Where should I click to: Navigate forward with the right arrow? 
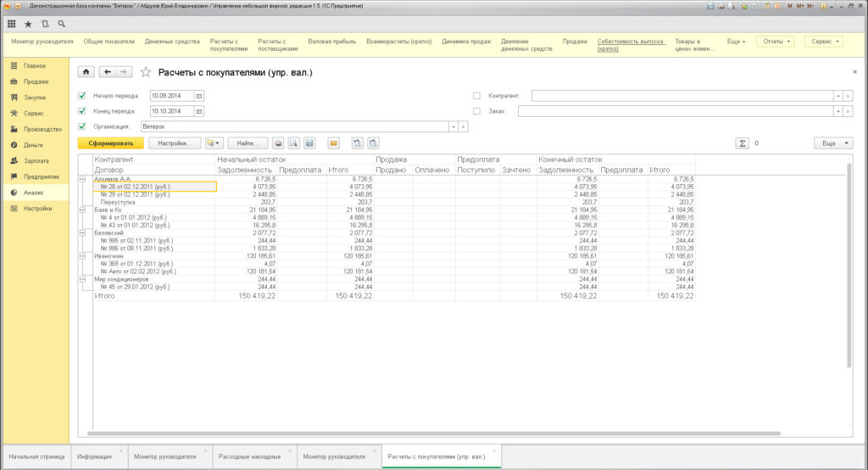pos(124,72)
